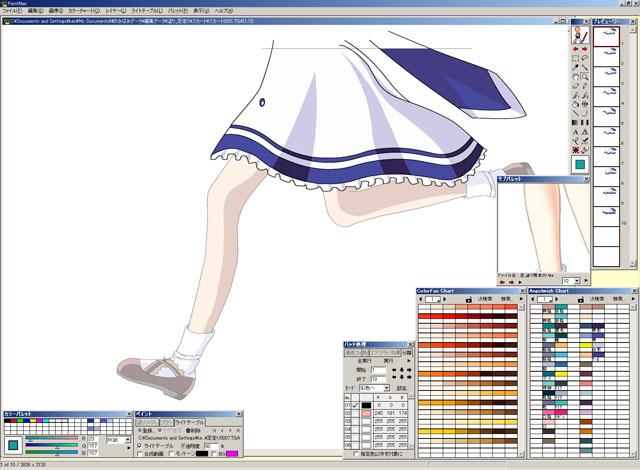Select the red star burst tool in toolbox

pos(575,150)
